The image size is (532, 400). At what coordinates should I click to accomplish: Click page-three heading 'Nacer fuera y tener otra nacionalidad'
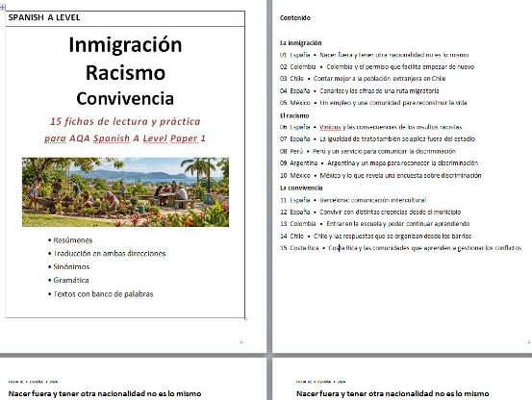coord(105,394)
